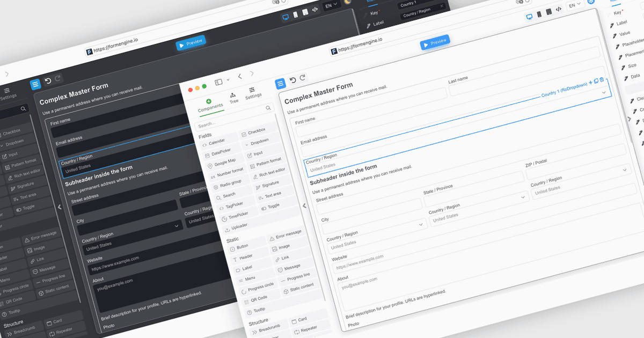The image size is (644, 338).
Task: Click the undo arrow in the light window
Action: (293, 80)
